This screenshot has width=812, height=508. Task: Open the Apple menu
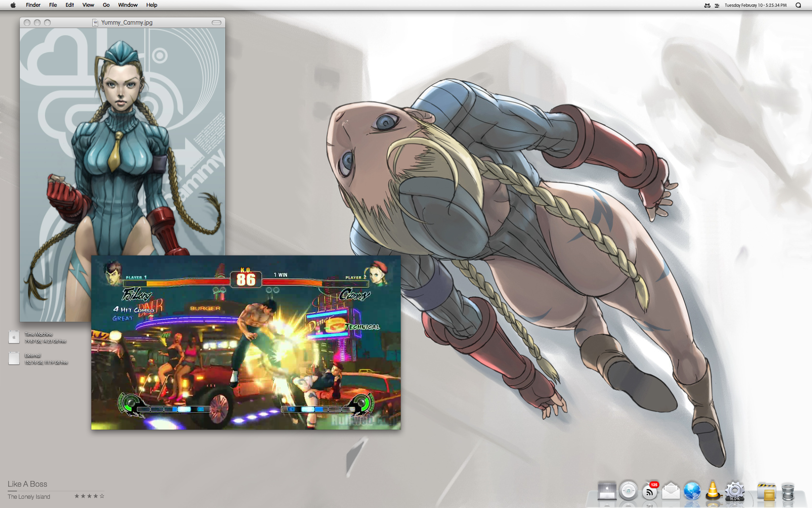pyautogui.click(x=13, y=5)
